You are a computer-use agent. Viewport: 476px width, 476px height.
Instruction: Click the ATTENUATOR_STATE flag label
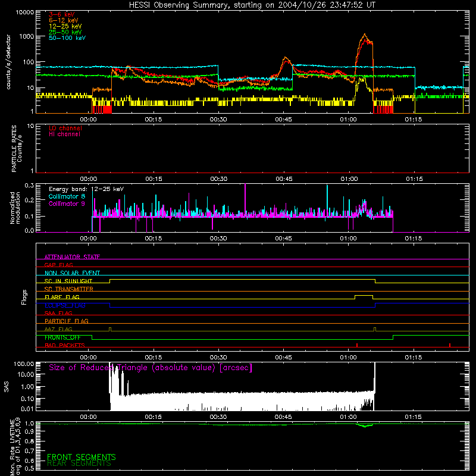pos(72,257)
